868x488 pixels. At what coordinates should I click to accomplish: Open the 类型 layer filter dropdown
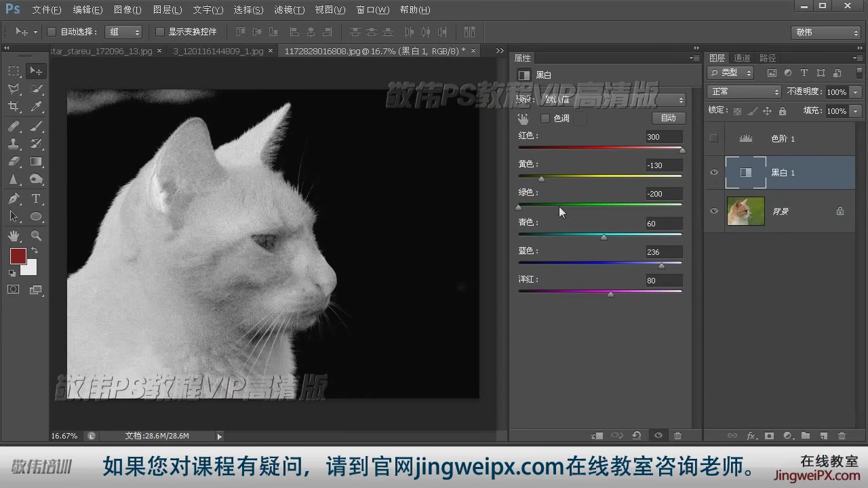point(731,73)
